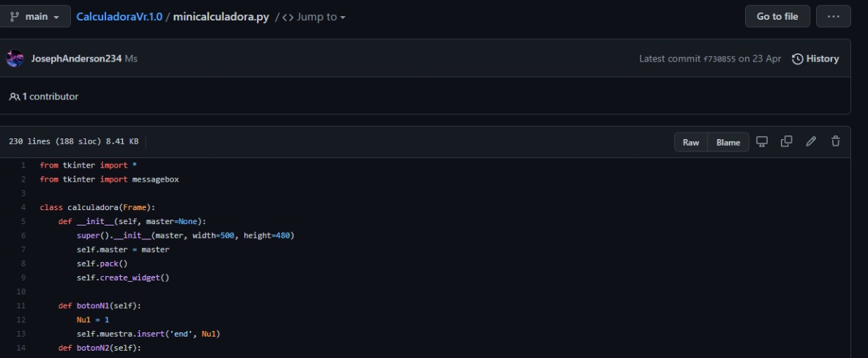The height and width of the screenshot is (358, 868).
Task: Open the three-dot more options button
Action: click(x=833, y=16)
